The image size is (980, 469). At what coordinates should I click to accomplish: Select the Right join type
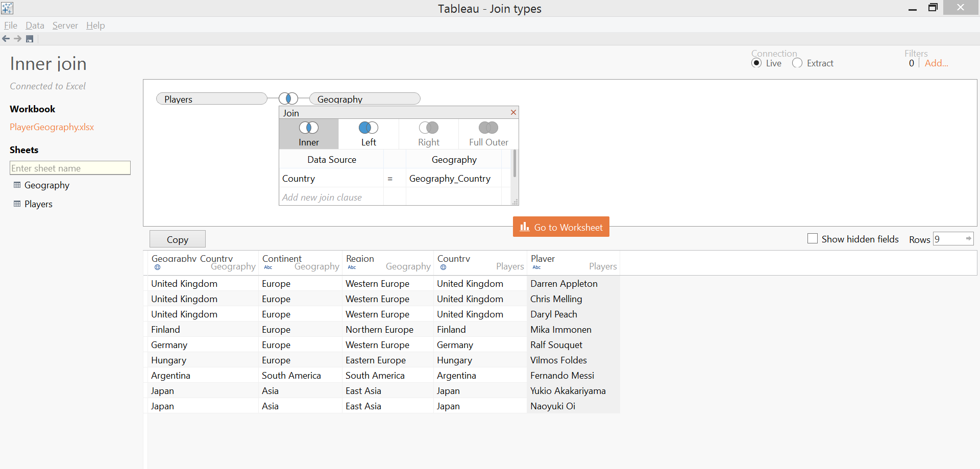[429, 134]
